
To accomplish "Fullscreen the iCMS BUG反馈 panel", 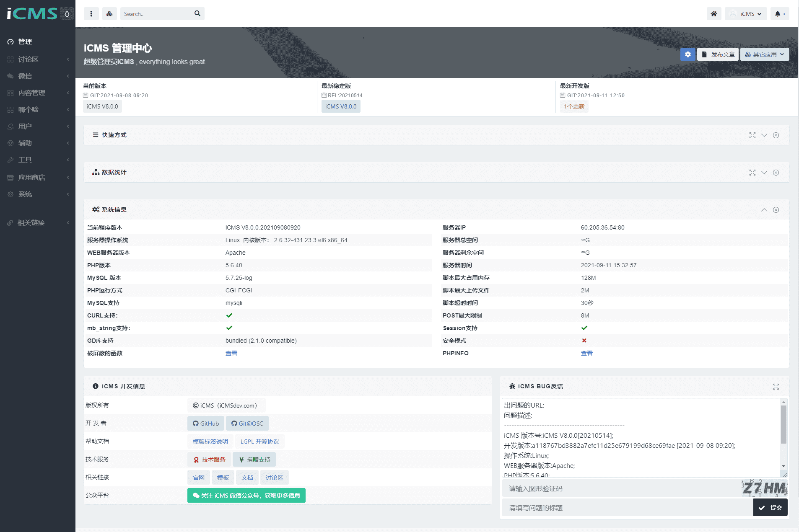I will point(776,387).
